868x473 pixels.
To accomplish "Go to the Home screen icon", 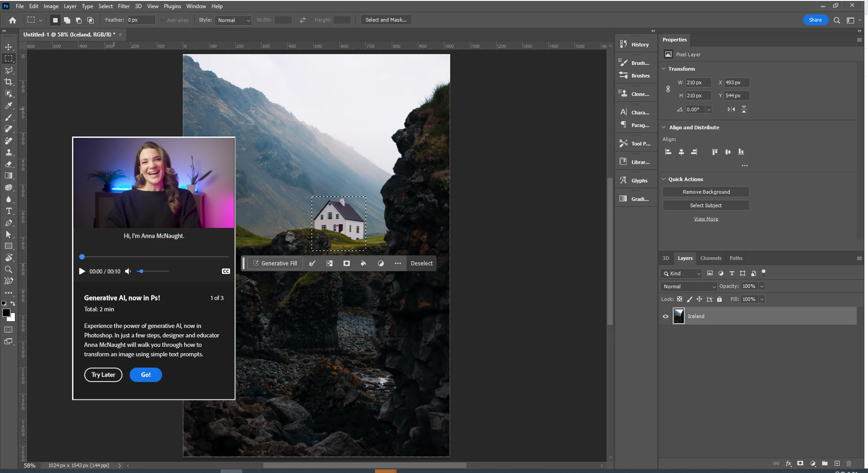I will [13, 20].
